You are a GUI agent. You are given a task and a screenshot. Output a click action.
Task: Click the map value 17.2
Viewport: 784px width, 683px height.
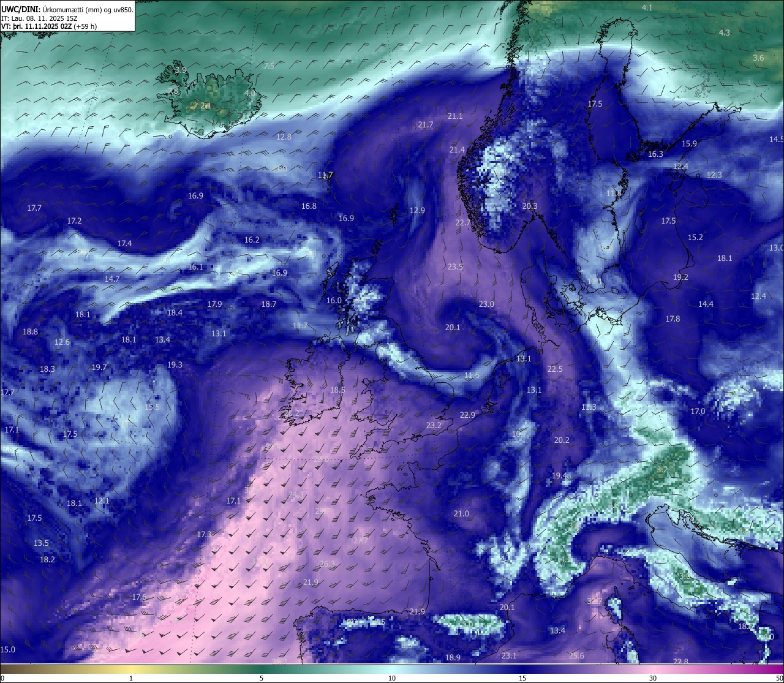coord(74,221)
